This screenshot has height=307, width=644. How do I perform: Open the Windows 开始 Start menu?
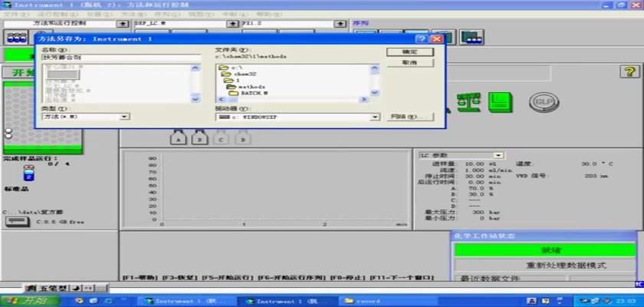[29, 301]
